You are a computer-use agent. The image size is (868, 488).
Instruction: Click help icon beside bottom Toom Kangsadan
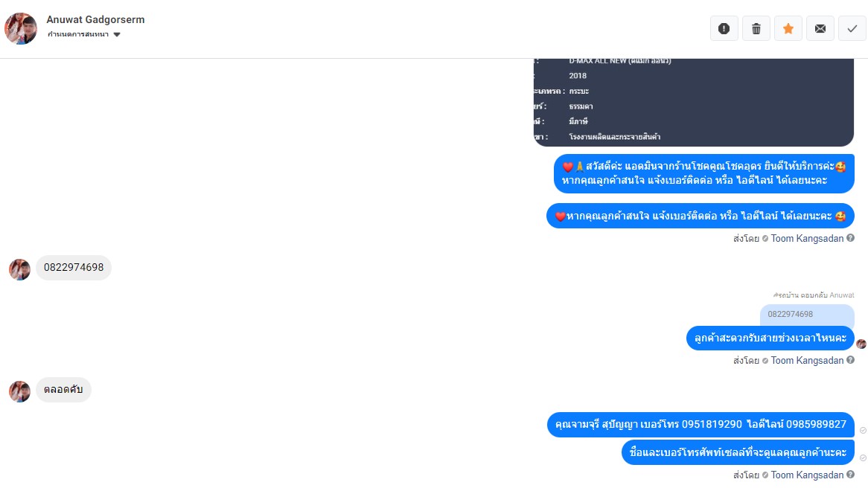850,475
